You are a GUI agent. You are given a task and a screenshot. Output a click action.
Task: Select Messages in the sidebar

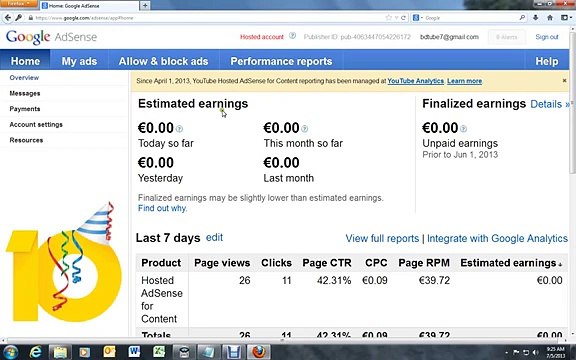[25, 93]
